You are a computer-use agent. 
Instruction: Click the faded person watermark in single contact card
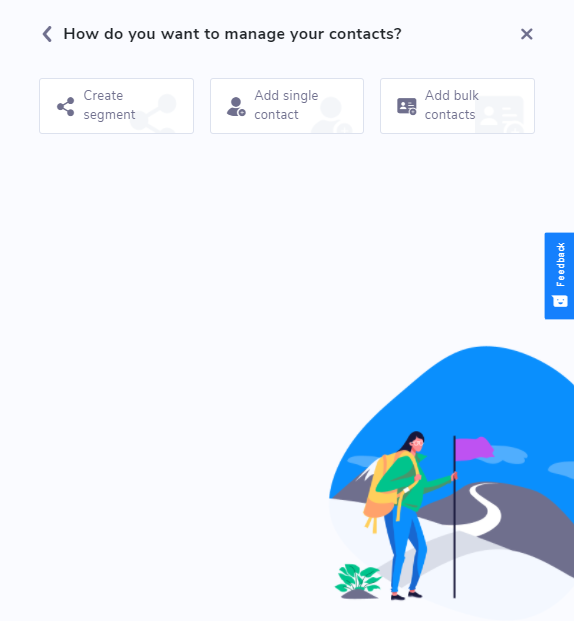coord(332,115)
